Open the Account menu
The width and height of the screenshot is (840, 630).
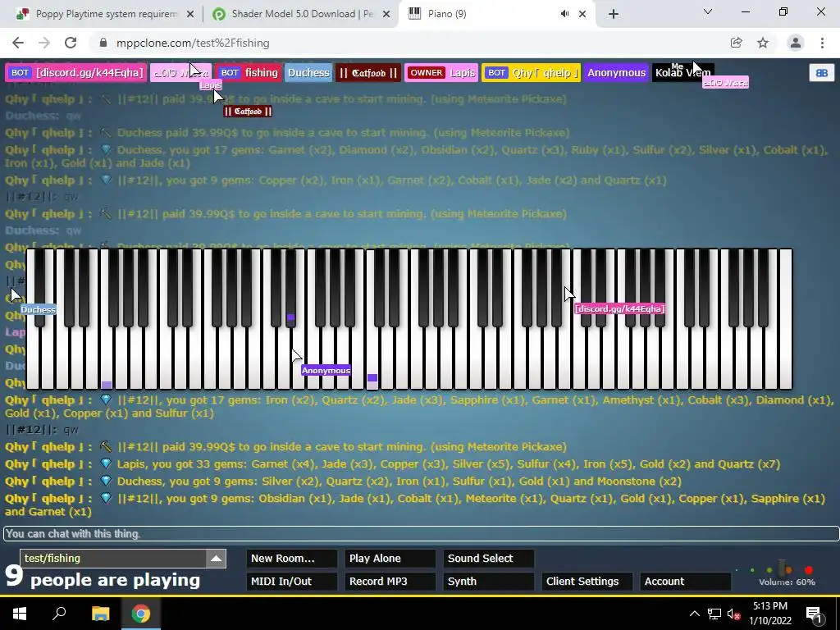tap(685, 582)
